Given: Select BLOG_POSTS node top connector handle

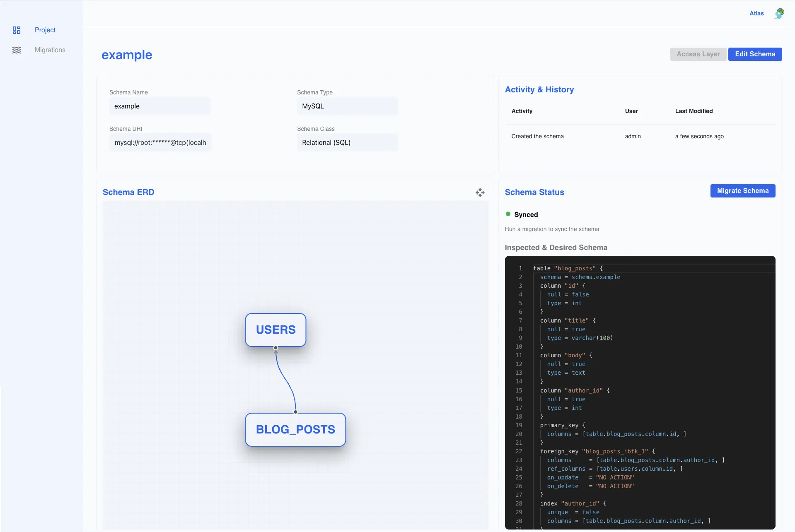Looking at the screenshot, I should point(295,412).
